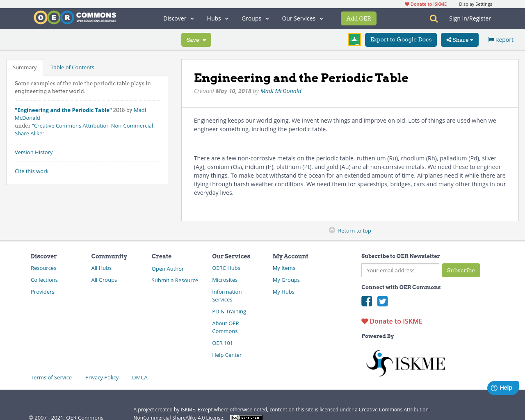This screenshot has width=525, height=420.
Task: Open OER Commons Twitter page
Action: tap(383, 301)
